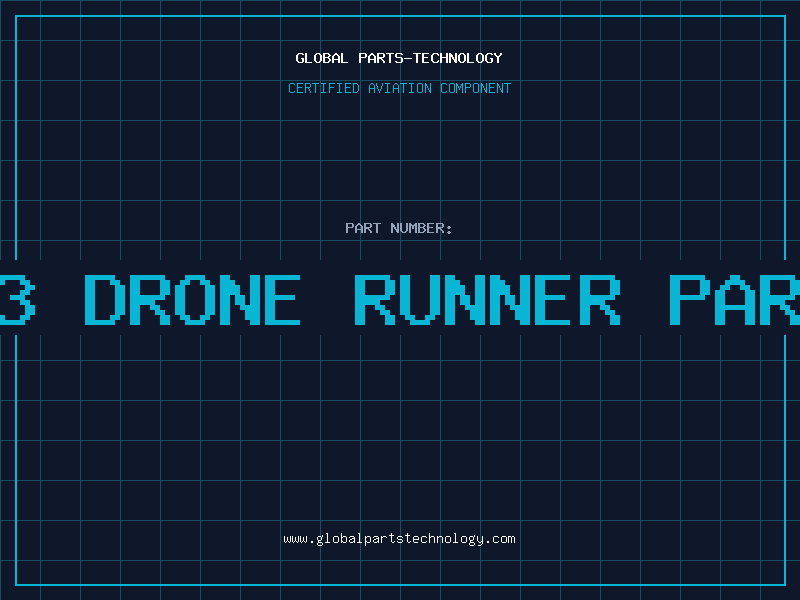Click the www prefix of the URL

tap(295, 539)
